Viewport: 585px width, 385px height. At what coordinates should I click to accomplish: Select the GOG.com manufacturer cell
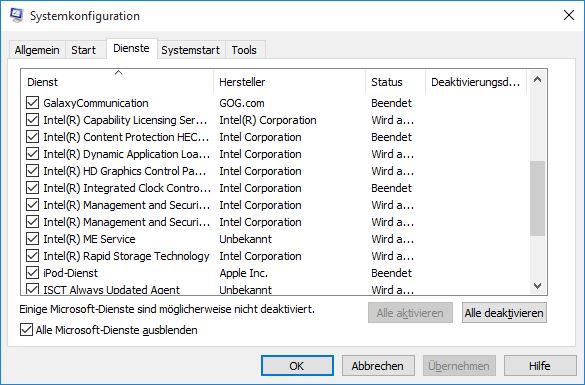pos(242,103)
